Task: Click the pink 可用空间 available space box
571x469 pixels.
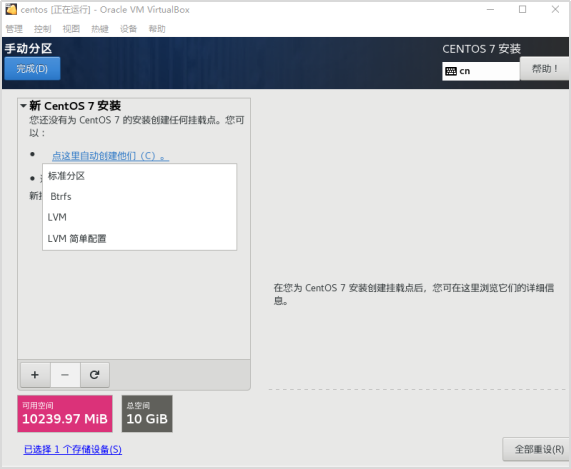Action: point(65,414)
